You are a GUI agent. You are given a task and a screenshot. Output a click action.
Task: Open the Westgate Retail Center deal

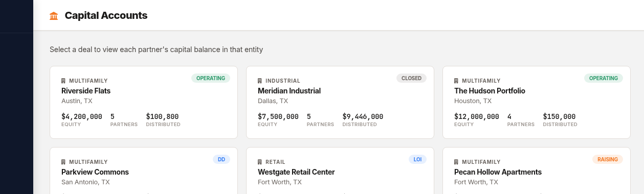[x=340, y=171]
